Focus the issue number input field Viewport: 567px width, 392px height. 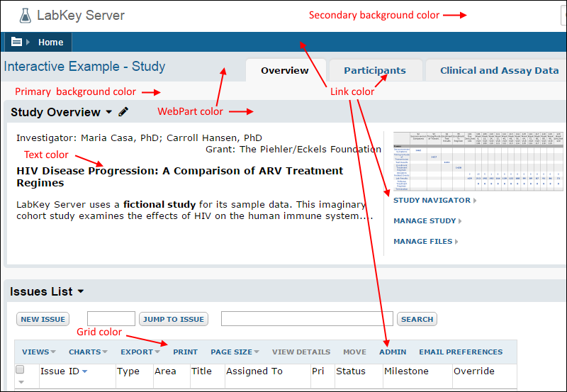111,319
